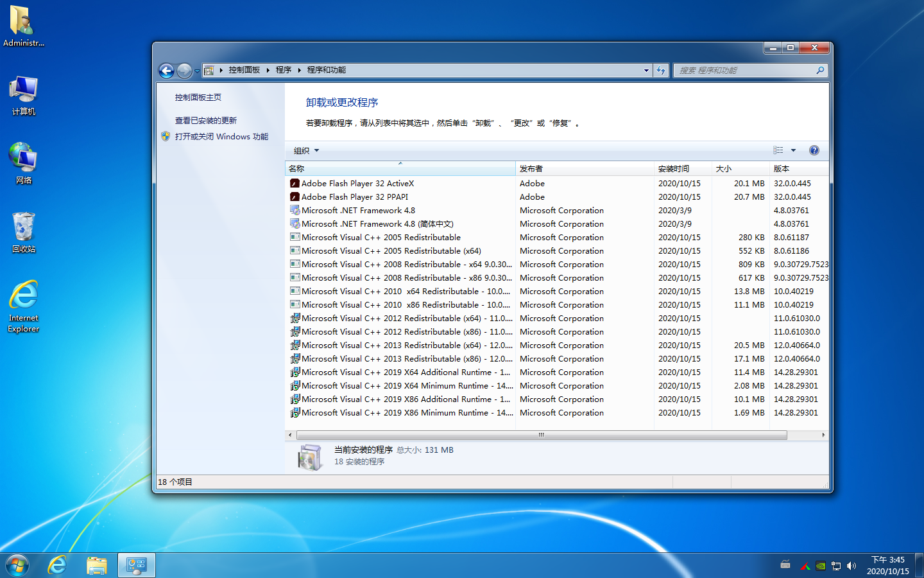Select Visual C++ 2019 X64 Minimum Runtime
924x578 pixels.
pyautogui.click(x=407, y=386)
